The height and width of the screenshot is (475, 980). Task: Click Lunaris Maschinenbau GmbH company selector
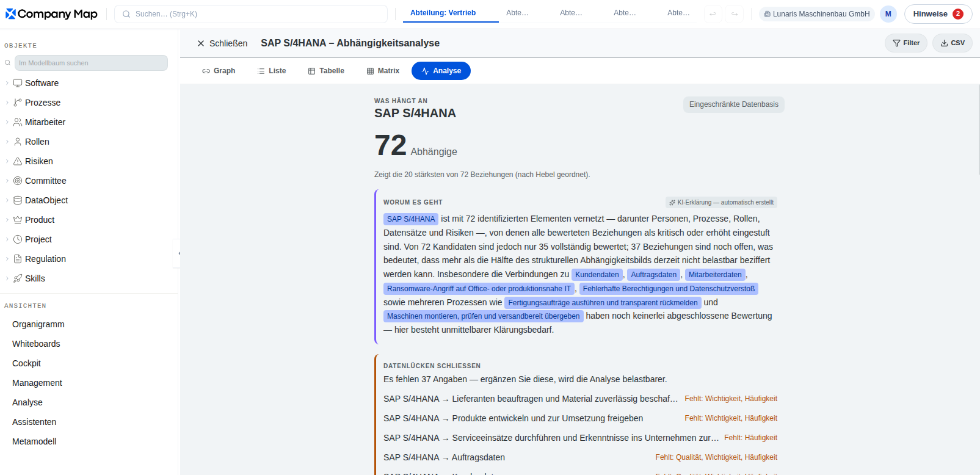[817, 14]
